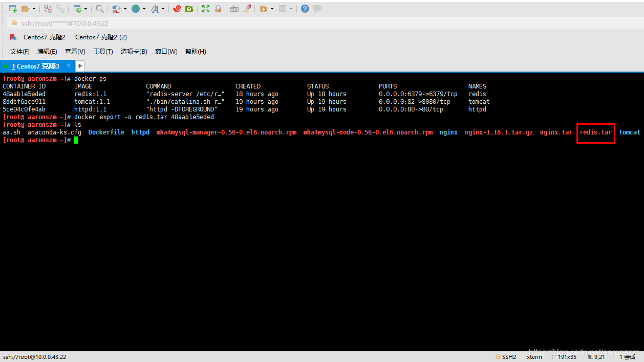
Task: Click 'nginx-1.16.1.tar.gz' in the ls output
Action: 499,132
